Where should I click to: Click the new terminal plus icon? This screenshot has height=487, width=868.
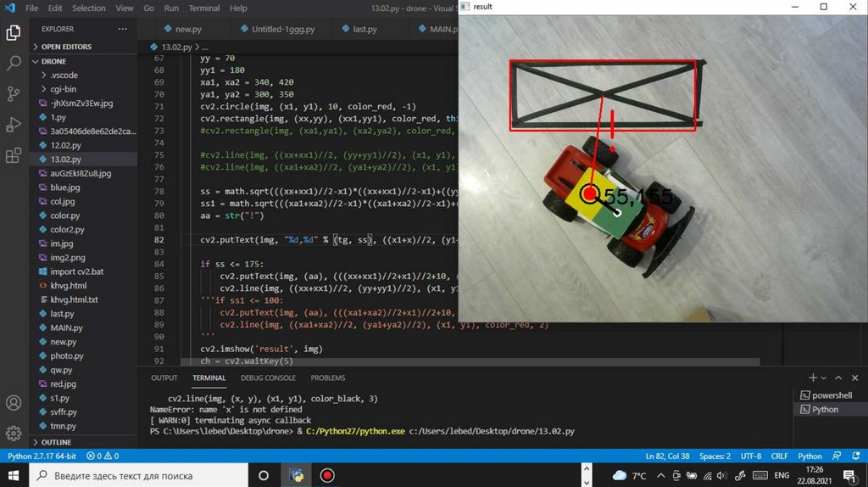pyautogui.click(x=813, y=378)
